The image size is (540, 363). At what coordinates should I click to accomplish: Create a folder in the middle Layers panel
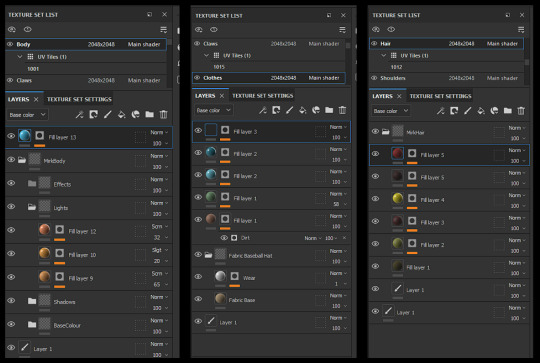pyautogui.click(x=329, y=110)
